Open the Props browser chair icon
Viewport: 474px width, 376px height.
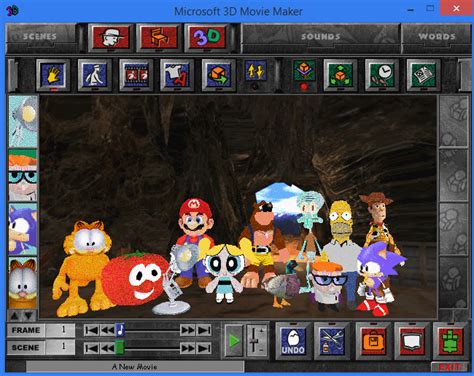[x=159, y=37]
